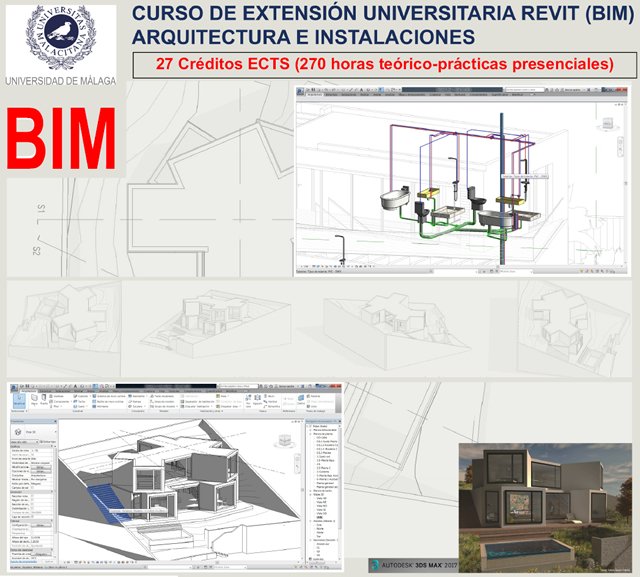
Task: Open the Ayuda de propiedades link
Action: click(x=24, y=561)
